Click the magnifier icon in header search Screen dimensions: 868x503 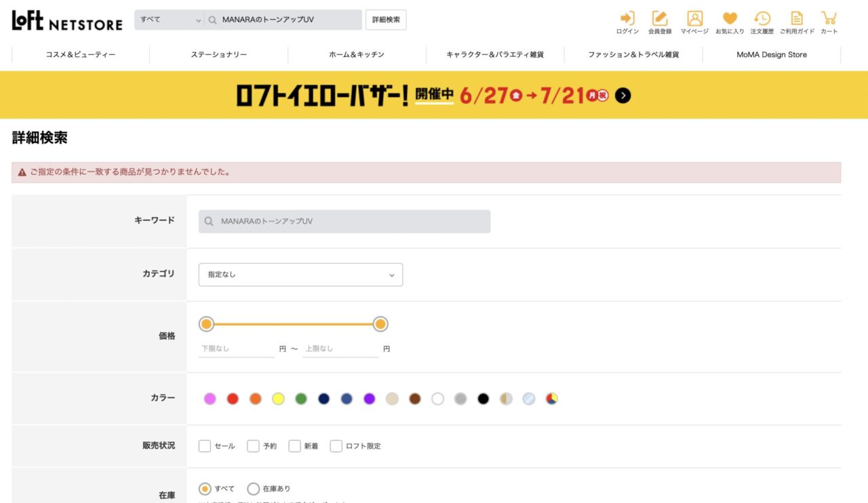(x=213, y=20)
